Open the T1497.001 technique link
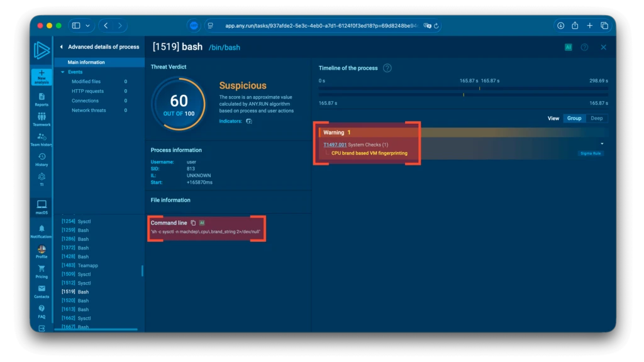Viewport: 644px width, 362px height. pyautogui.click(x=335, y=145)
